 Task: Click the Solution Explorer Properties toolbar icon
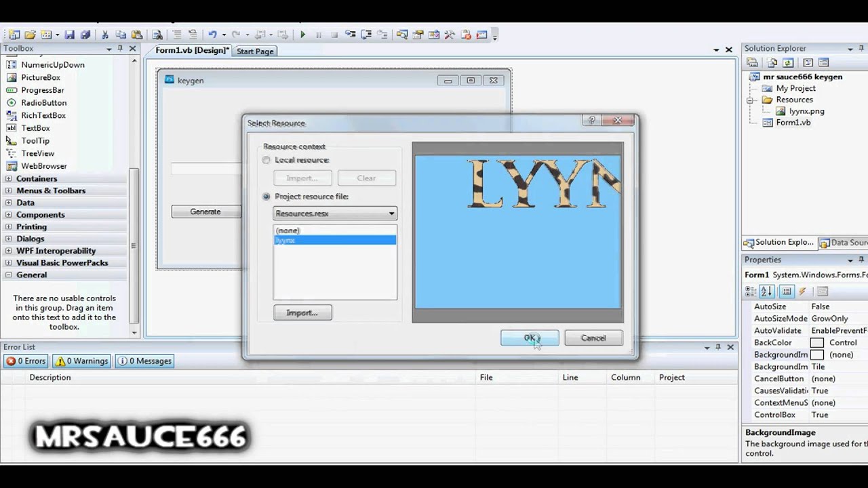click(753, 62)
